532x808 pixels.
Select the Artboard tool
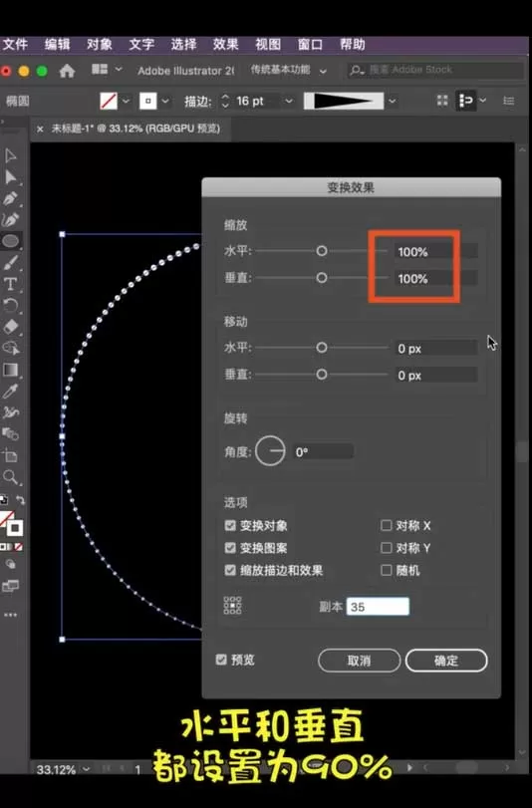pyautogui.click(x=10, y=455)
